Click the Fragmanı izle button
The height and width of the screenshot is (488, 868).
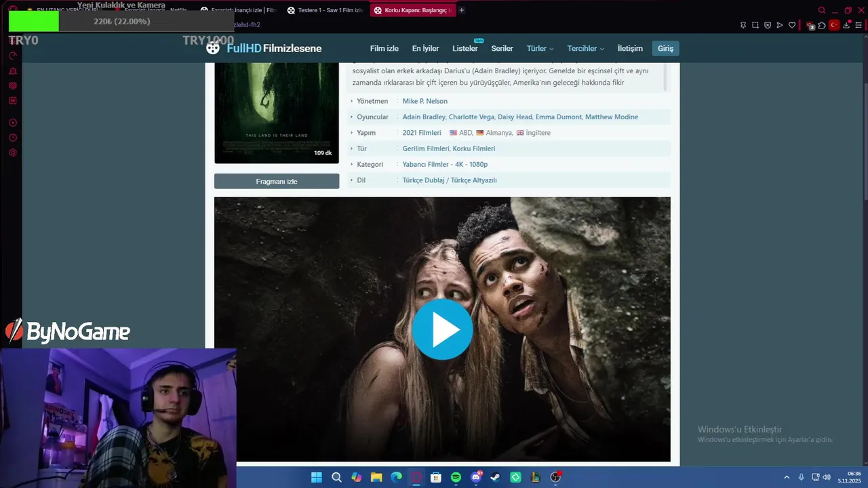[x=277, y=181]
